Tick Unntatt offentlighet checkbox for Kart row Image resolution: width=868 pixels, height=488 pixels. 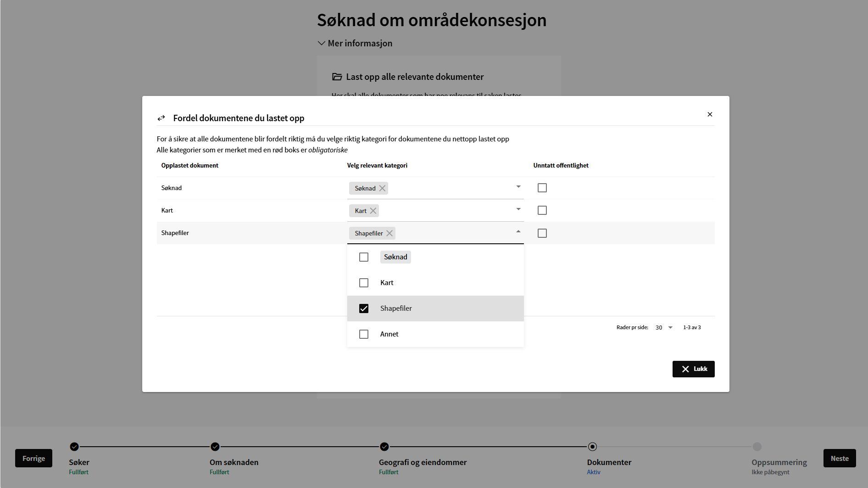click(x=542, y=210)
